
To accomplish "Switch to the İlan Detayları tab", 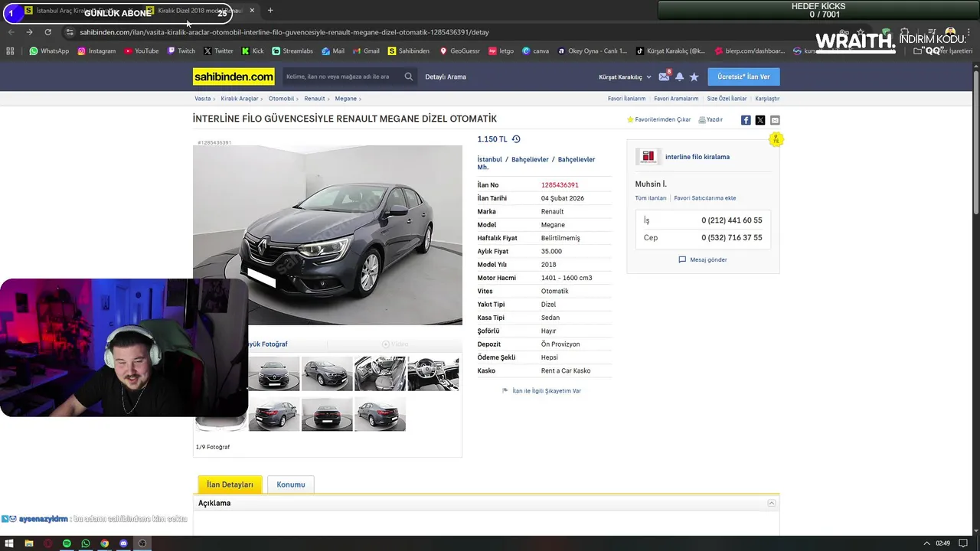I will point(230,484).
